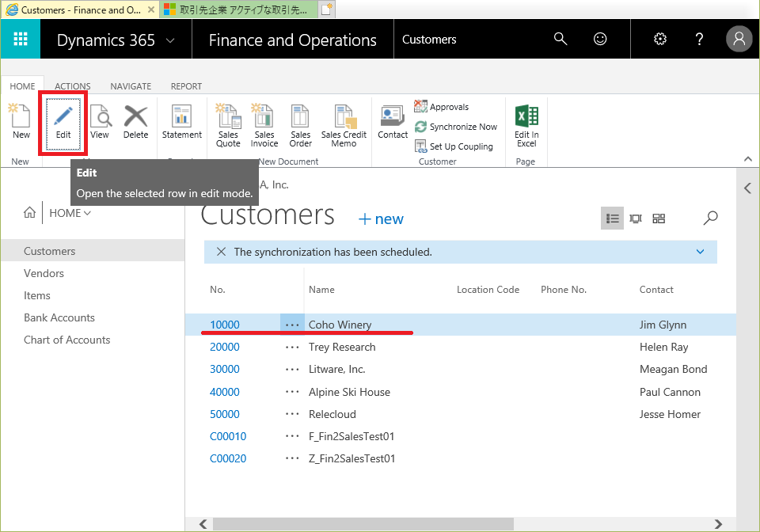Image resolution: width=760 pixels, height=532 pixels.
Task: Switch to tall tiles view icon
Action: coord(636,218)
